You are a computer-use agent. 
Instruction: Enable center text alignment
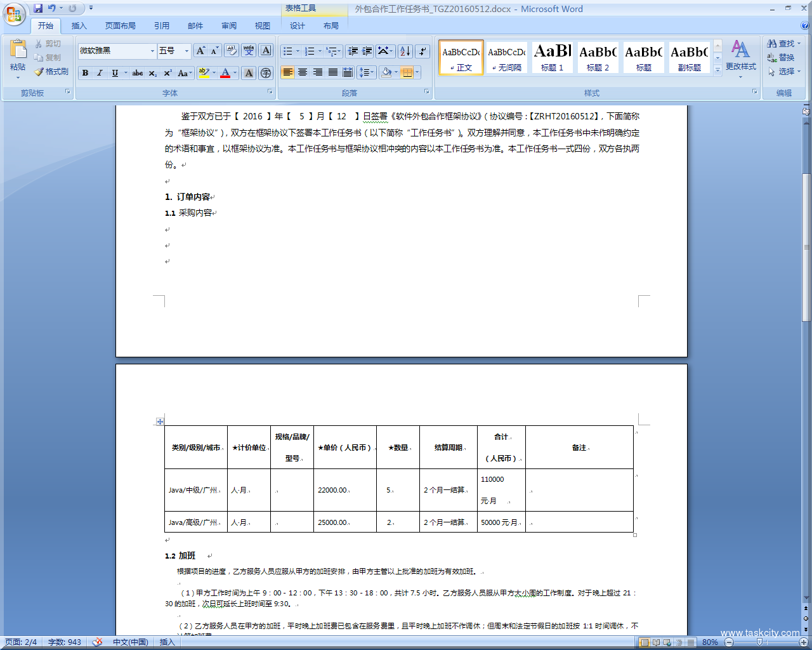pyautogui.click(x=303, y=72)
